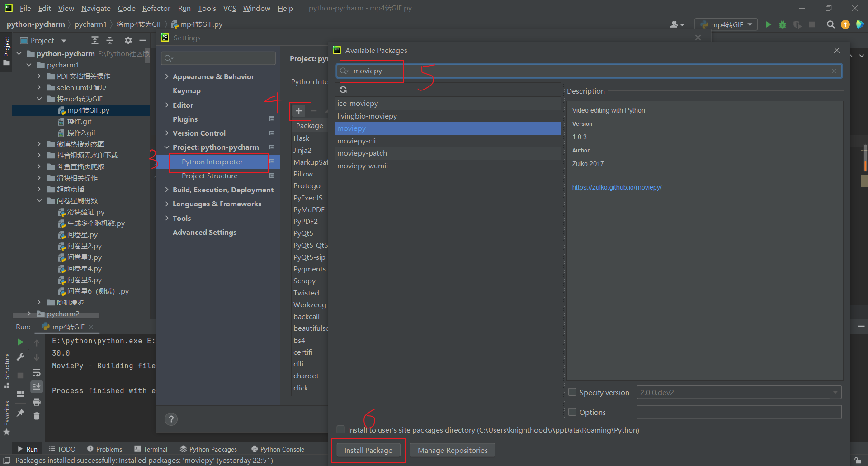Image resolution: width=868 pixels, height=466 pixels.
Task: Click the Debug bug icon in toolbar
Action: click(783, 24)
